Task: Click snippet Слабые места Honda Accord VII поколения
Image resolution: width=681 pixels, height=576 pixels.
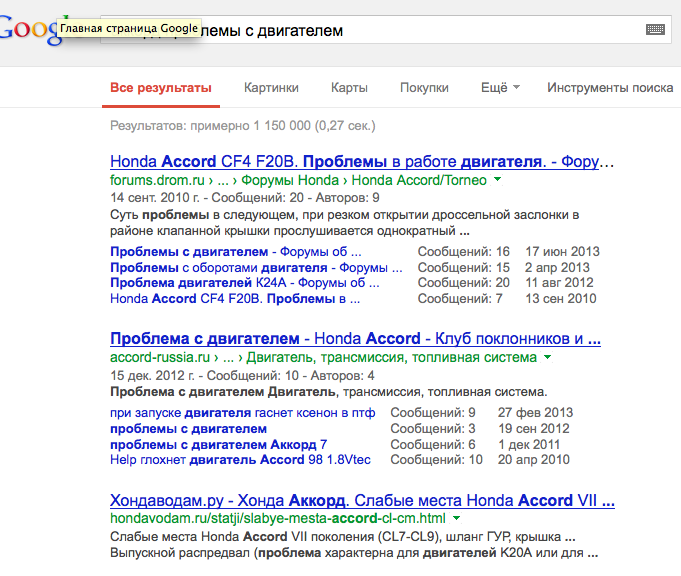Action: click(354, 545)
